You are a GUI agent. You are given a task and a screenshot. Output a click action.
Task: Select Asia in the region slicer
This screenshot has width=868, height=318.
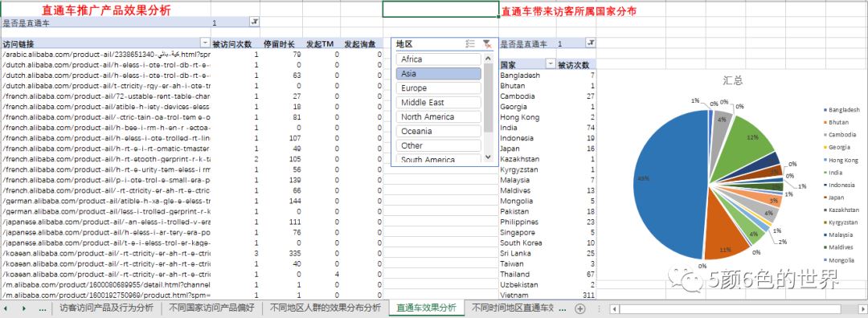(x=439, y=74)
